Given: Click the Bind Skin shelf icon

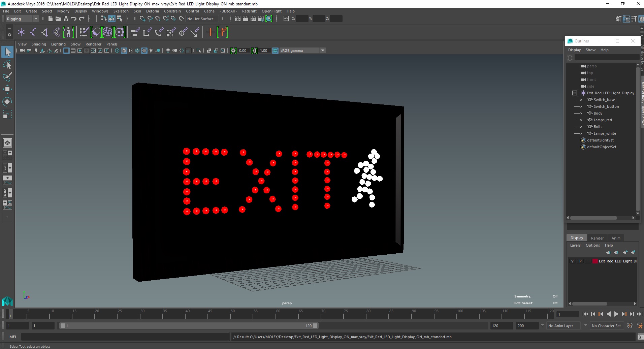Looking at the screenshot, I should [56, 32].
